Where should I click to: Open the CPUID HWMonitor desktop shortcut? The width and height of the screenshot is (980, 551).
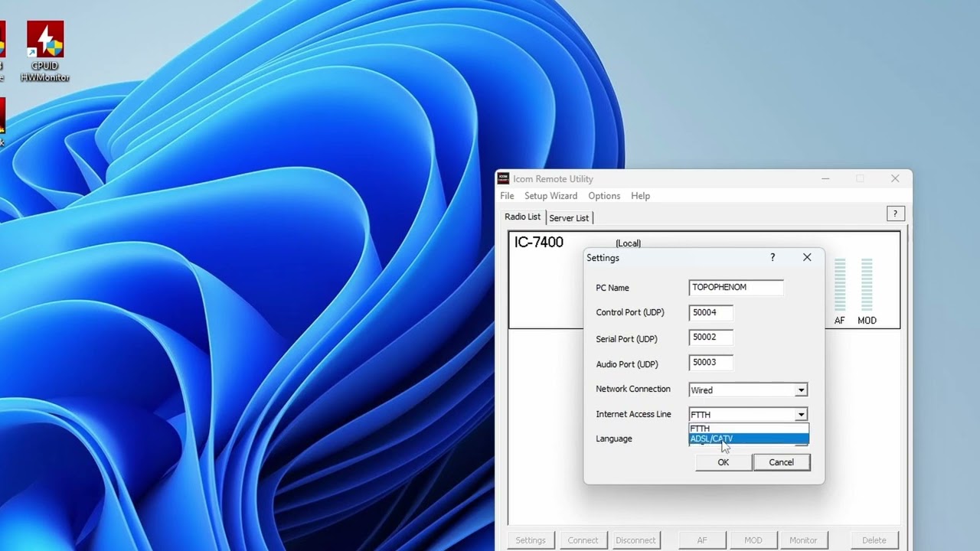pos(45,51)
